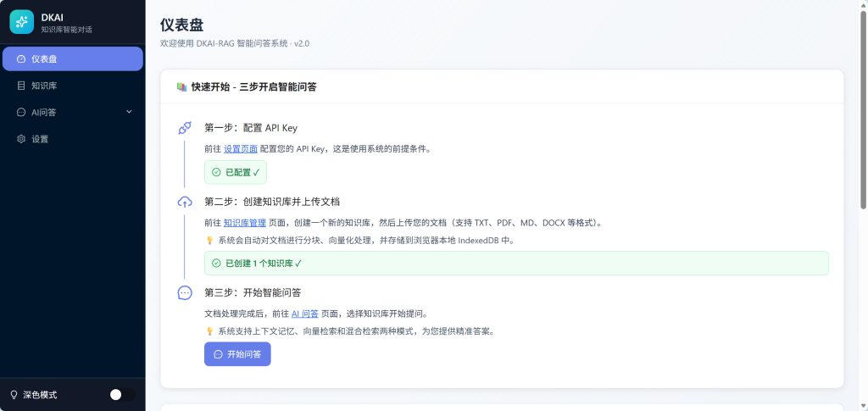Click the 开始问答 button

pos(237,354)
